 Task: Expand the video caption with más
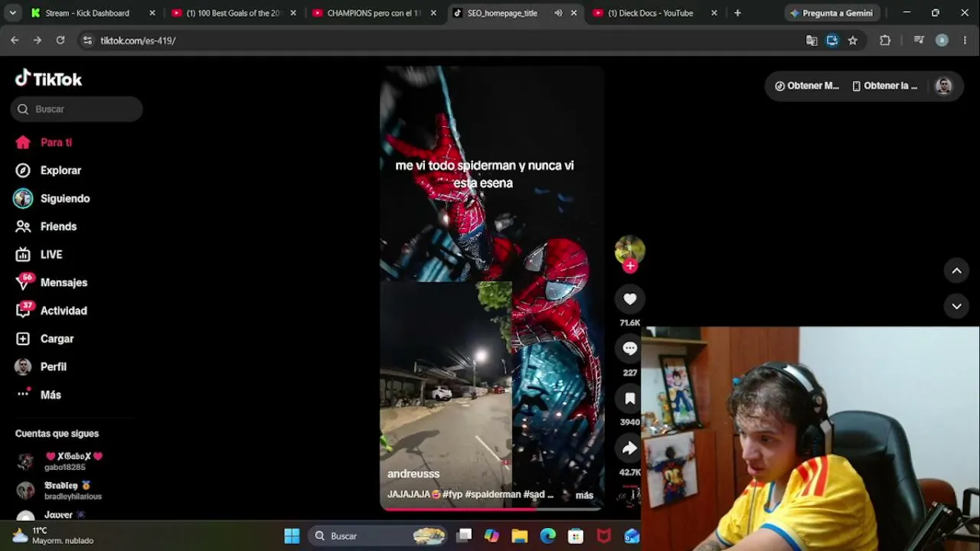[x=584, y=495]
